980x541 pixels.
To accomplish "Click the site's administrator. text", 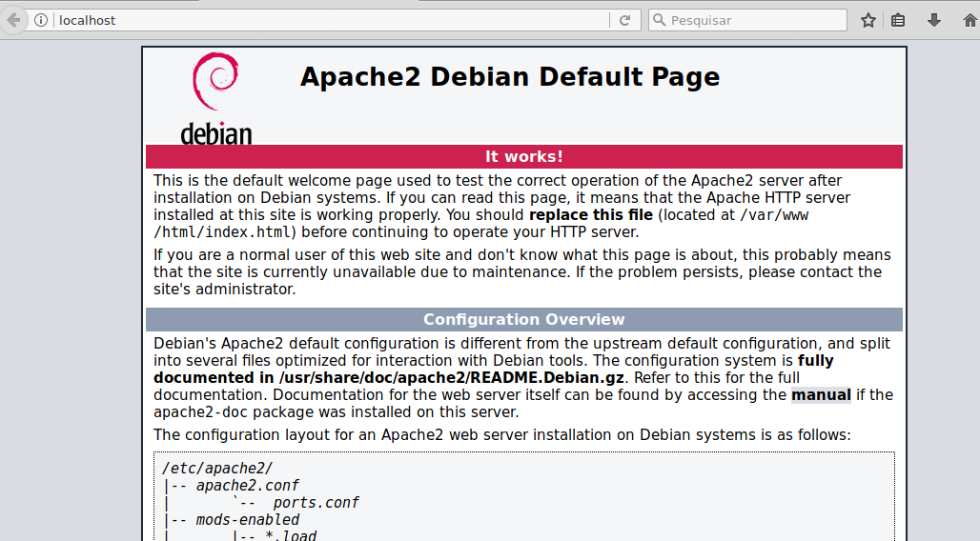I will 224,290.
